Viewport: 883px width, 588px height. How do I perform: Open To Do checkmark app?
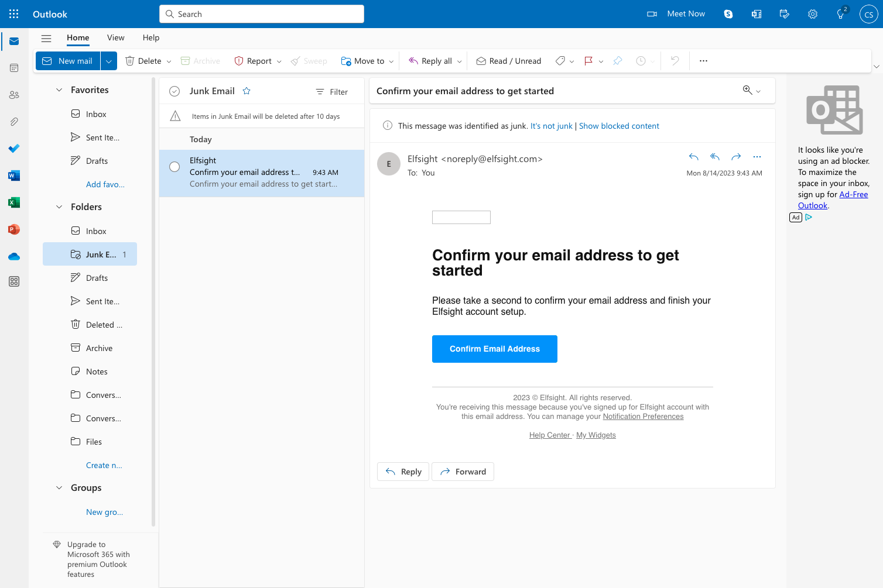(14, 149)
